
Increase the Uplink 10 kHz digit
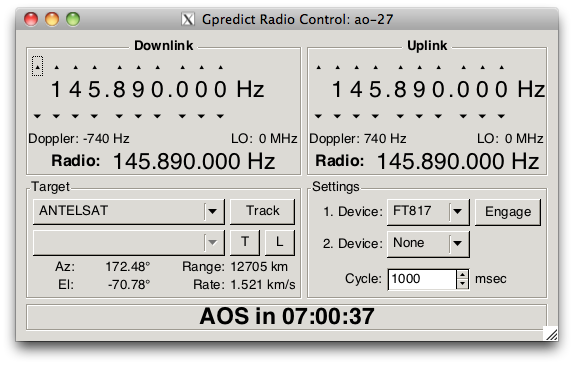click(420, 67)
